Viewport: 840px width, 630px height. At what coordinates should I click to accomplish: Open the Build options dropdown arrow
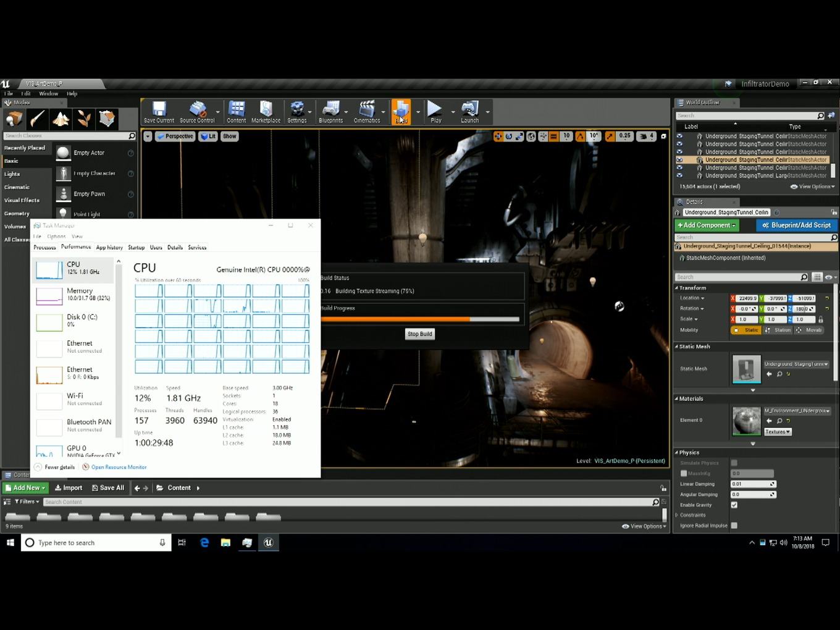pos(418,112)
